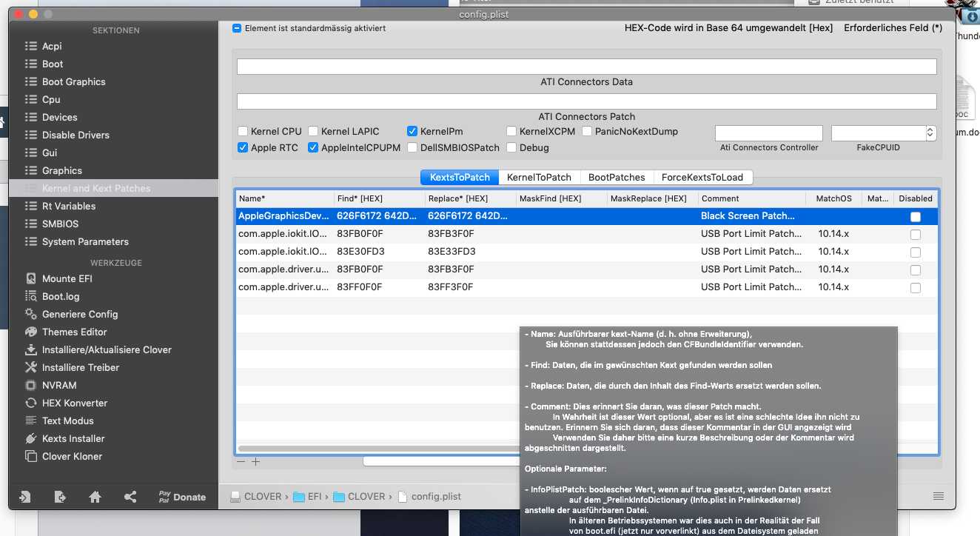The width and height of the screenshot is (980, 536).
Task: Click the plus button below the patch table
Action: [255, 461]
